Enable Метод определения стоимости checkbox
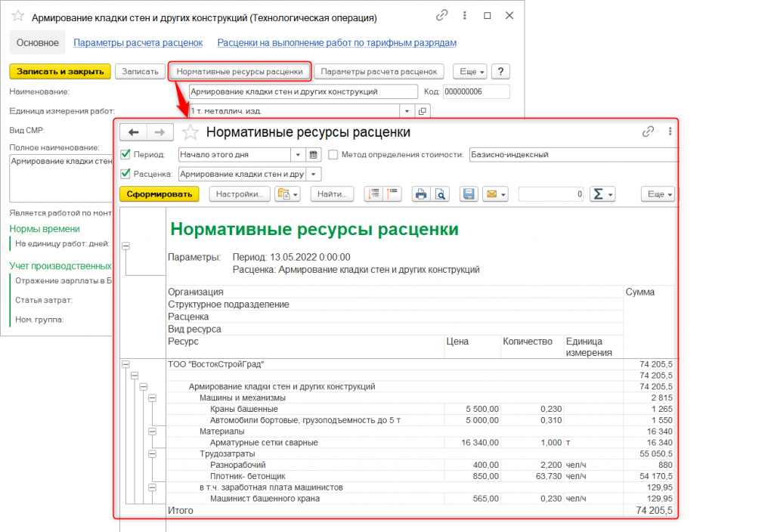 333,154
